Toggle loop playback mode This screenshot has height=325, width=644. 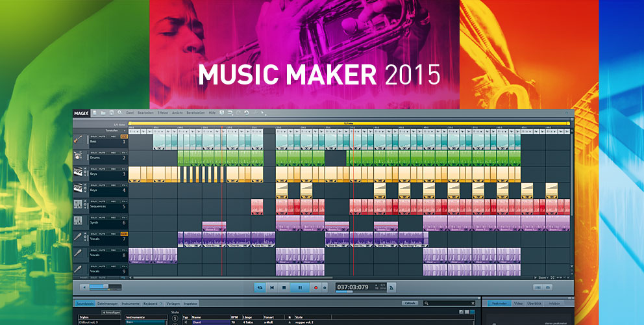[260, 287]
